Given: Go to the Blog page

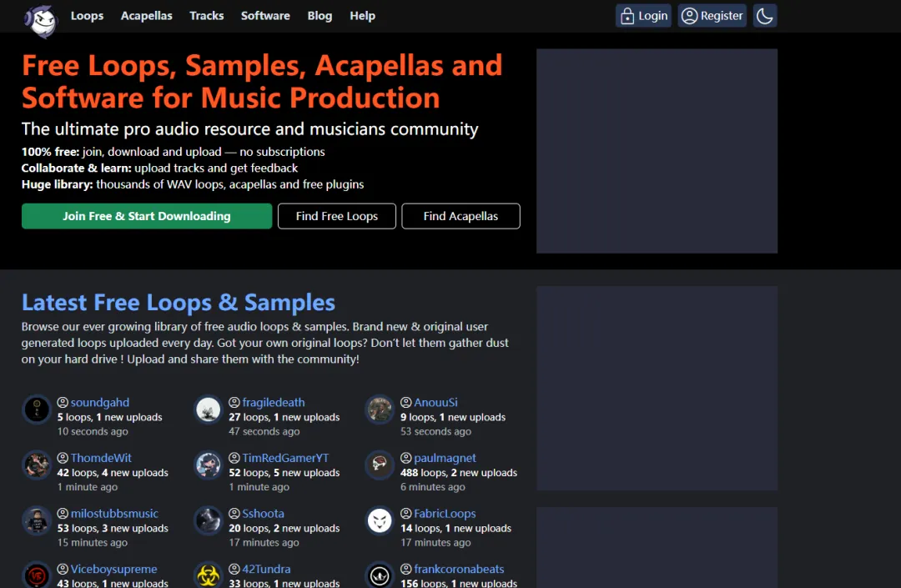Looking at the screenshot, I should pyautogui.click(x=320, y=16).
